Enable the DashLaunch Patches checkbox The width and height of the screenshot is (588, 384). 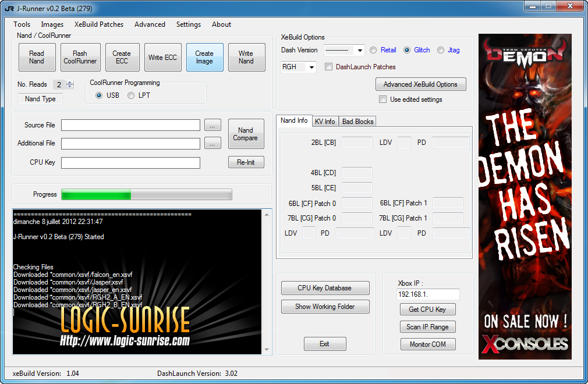pos(329,67)
